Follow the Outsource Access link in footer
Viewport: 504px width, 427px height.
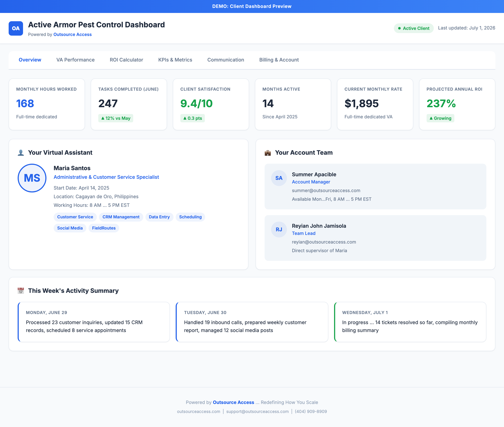point(233,402)
